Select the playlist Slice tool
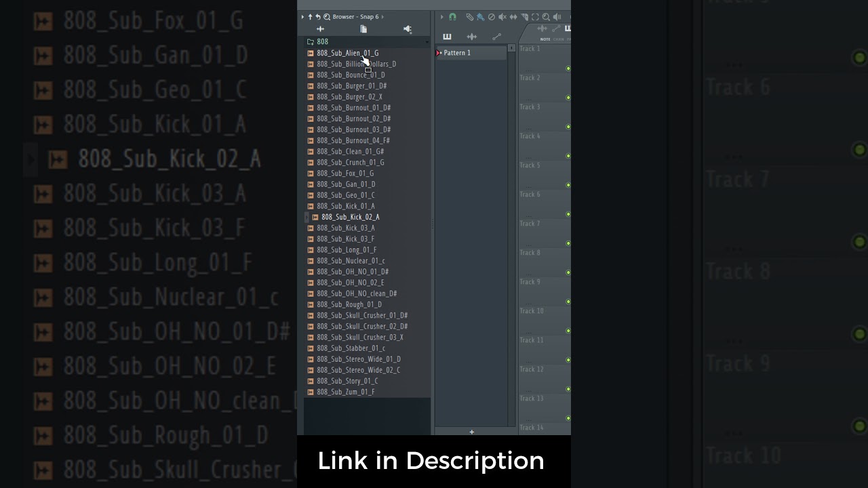868x488 pixels. (524, 17)
